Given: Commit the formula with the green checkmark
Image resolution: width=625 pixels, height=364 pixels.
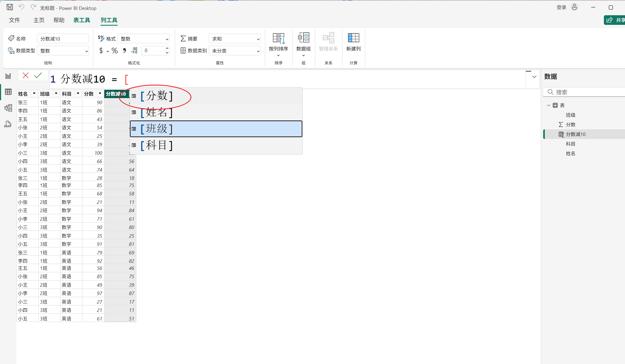Looking at the screenshot, I should click(x=38, y=76).
